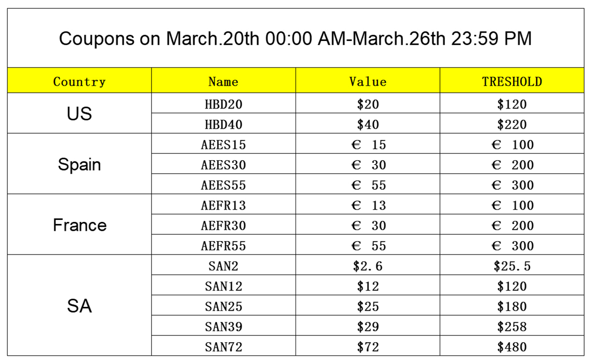Select the AEFR13 coupon code
The height and width of the screenshot is (364, 592).
tap(223, 205)
